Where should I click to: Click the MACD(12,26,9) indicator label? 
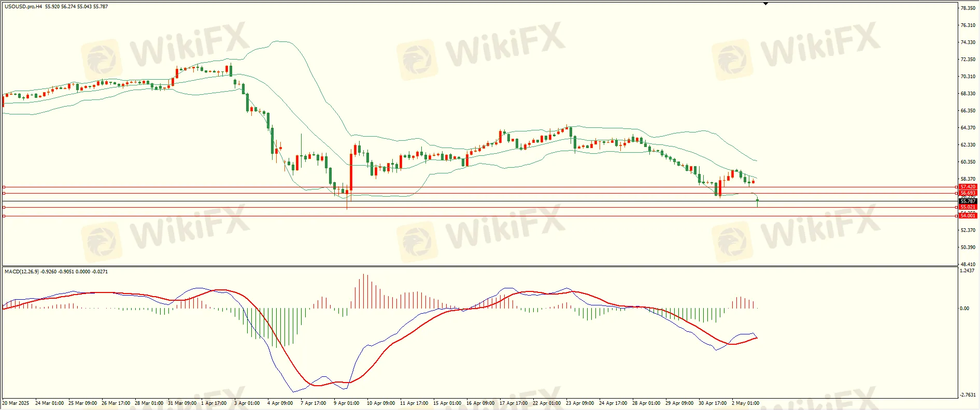pos(21,272)
